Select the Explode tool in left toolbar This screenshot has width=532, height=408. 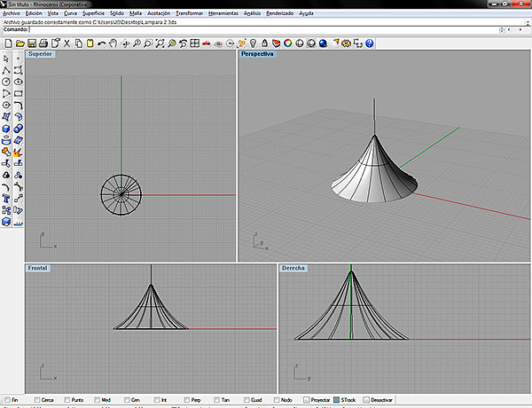[19, 153]
